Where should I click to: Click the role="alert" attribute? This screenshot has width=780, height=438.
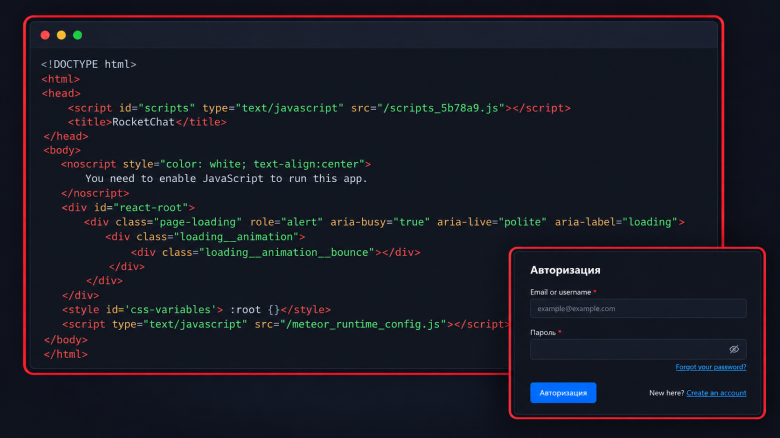[286, 222]
